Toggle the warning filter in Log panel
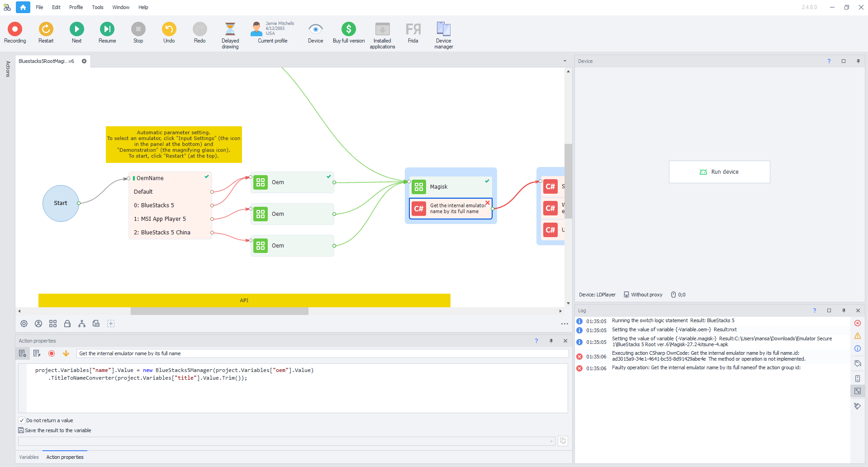Viewport: 868px width, 467px height. [x=857, y=336]
